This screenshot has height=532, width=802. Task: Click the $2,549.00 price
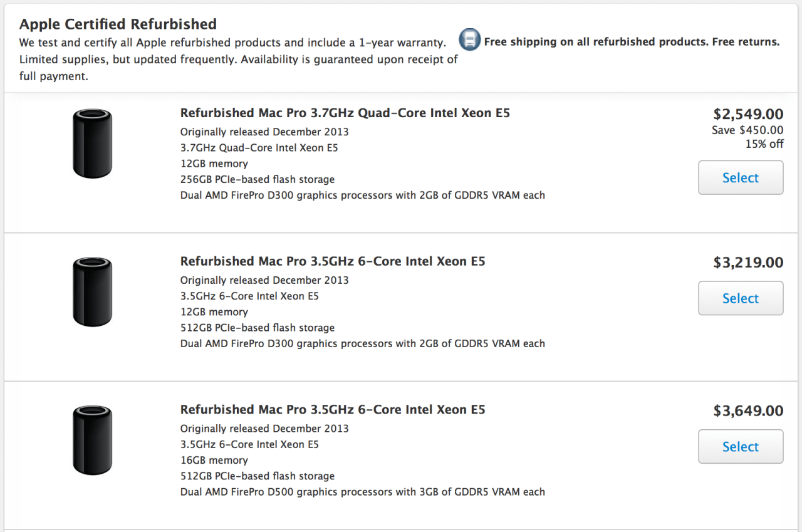748,114
